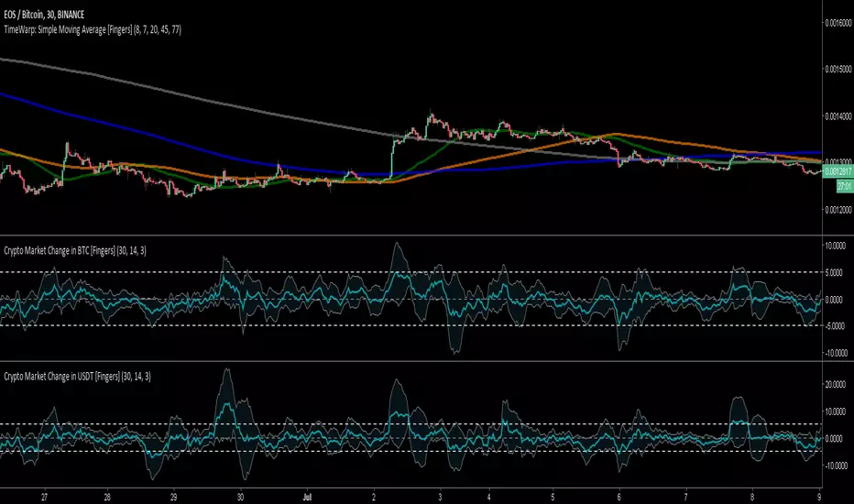The width and height of the screenshot is (854, 504).
Task: Click the -5.0000 level in BTC pane scale
Action: tap(835, 326)
